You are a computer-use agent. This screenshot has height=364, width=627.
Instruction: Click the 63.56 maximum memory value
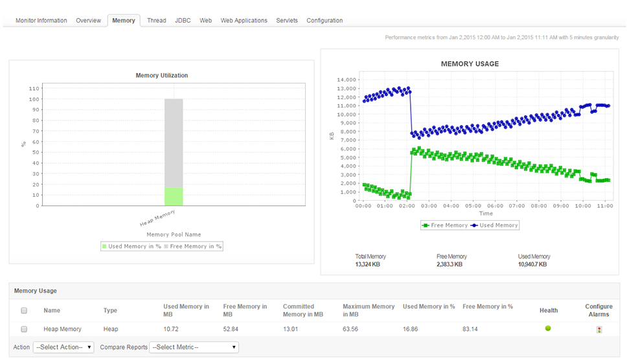coord(350,329)
